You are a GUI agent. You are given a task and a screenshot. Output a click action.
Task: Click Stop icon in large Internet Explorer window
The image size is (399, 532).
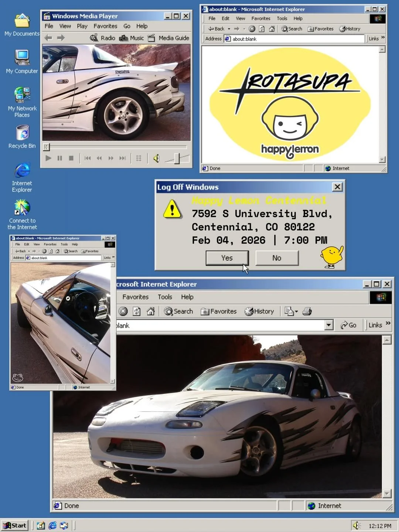point(123,311)
